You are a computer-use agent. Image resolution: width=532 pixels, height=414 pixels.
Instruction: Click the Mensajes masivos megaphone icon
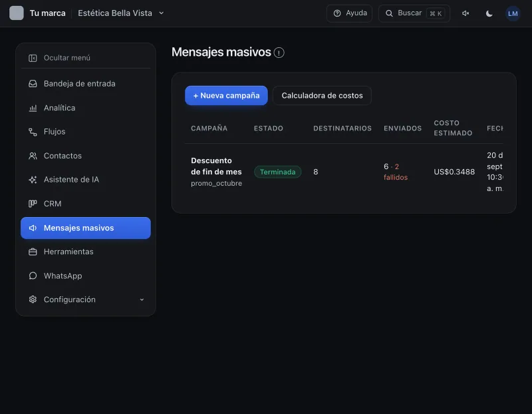coord(33,228)
